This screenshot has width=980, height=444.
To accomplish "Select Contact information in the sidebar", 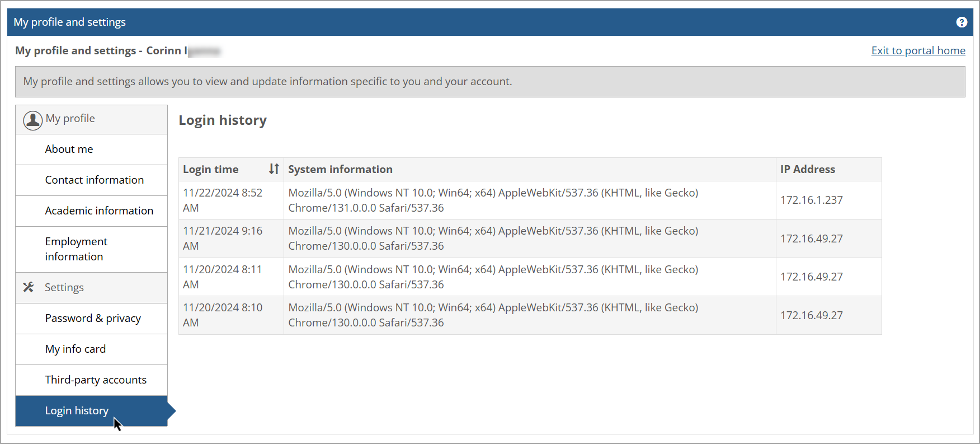I will click(94, 180).
